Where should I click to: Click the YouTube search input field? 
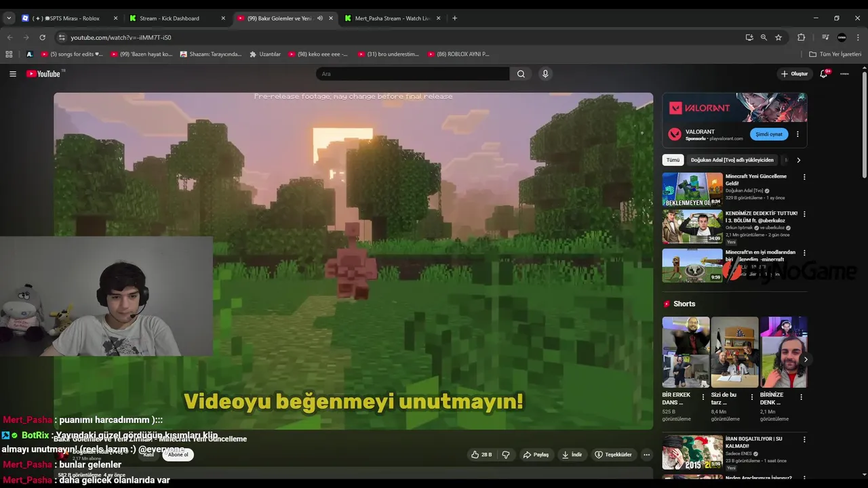[412, 74]
